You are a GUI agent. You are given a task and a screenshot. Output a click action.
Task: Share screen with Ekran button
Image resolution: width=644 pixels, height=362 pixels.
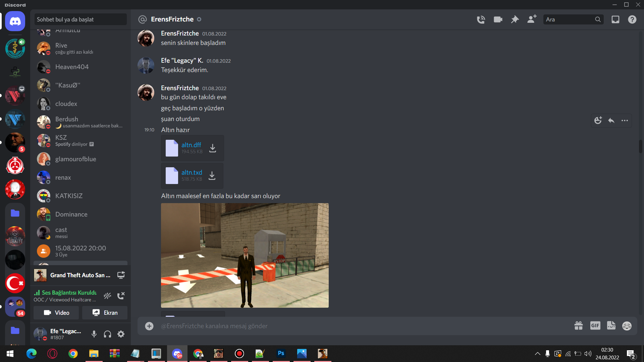(x=105, y=313)
